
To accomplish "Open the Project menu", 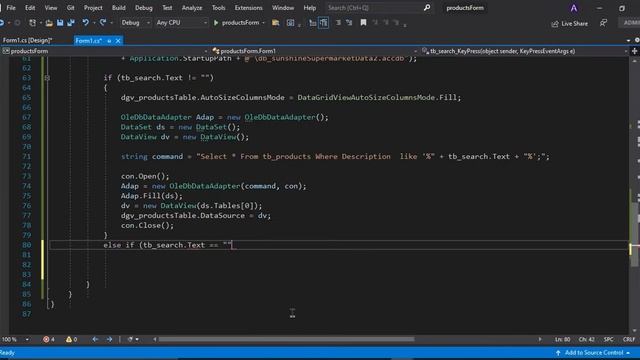I will coord(93,8).
